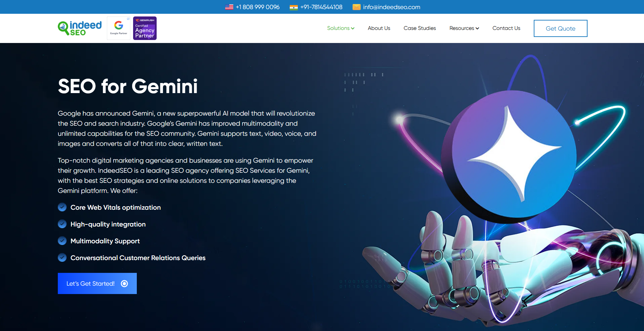
Task: Open the Case Studies page
Action: click(x=420, y=28)
